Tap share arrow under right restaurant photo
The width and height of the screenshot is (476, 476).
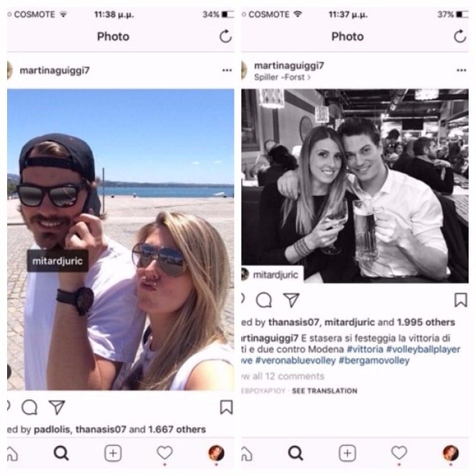pos(291,300)
